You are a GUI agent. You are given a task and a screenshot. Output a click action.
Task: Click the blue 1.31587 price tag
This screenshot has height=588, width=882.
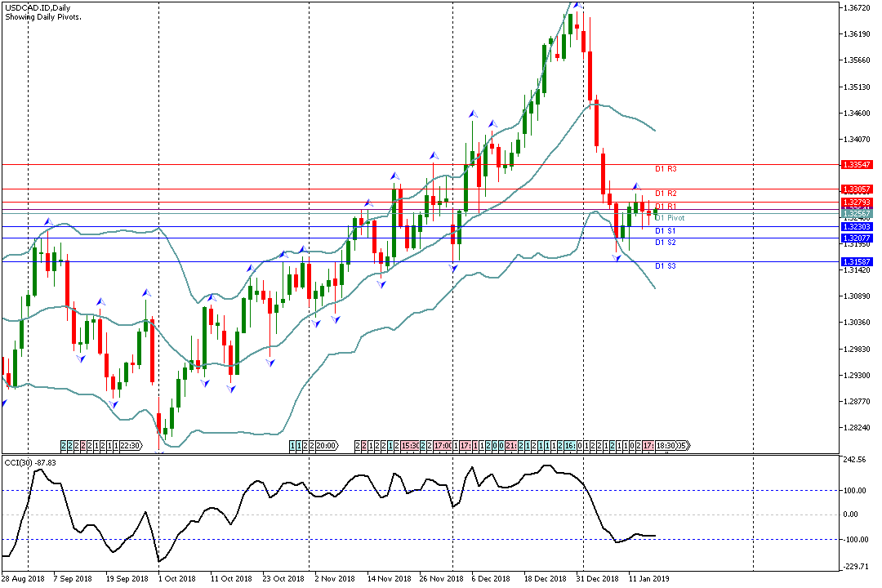pos(857,262)
